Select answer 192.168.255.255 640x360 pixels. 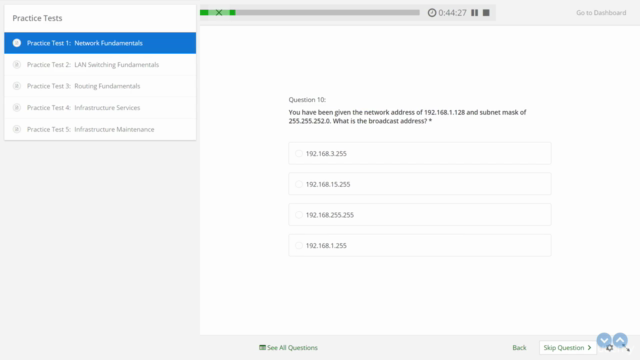click(x=420, y=215)
